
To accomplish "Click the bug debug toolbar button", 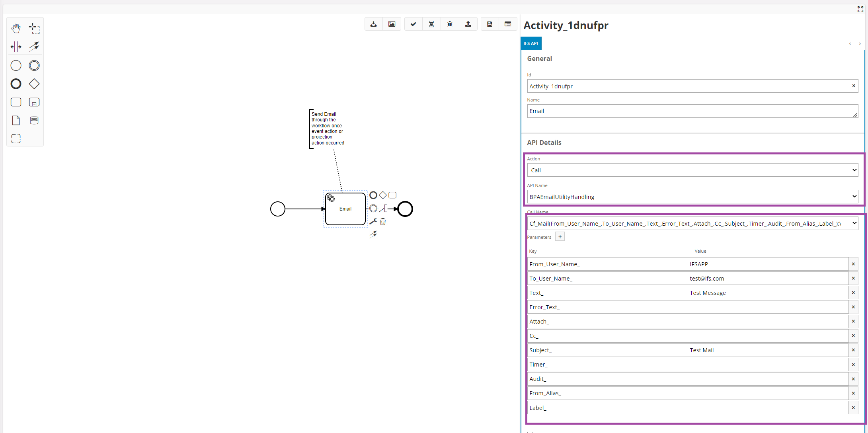I will pyautogui.click(x=450, y=24).
